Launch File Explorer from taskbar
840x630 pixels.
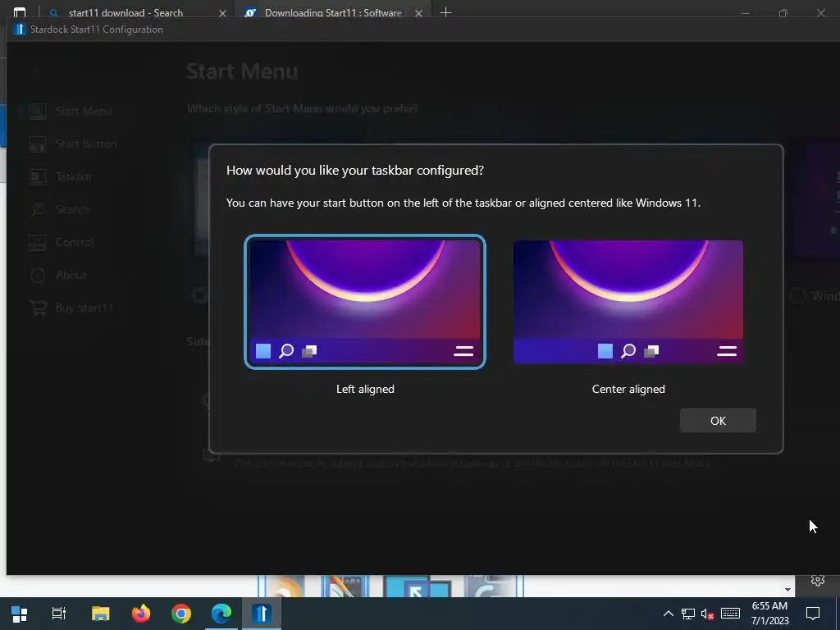pos(100,614)
